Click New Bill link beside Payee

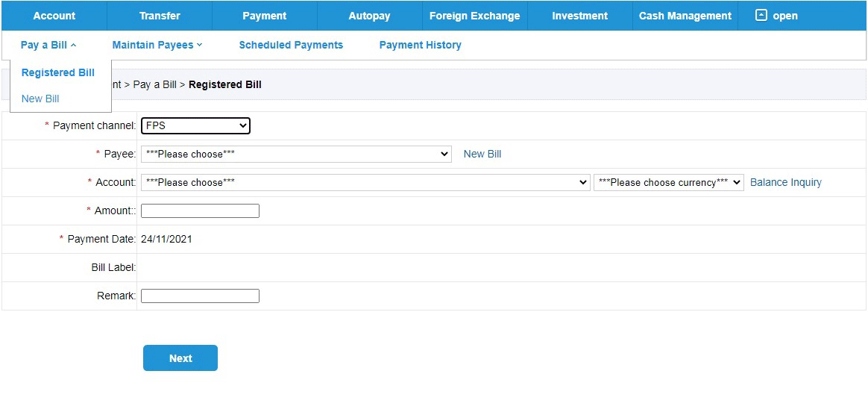(482, 154)
